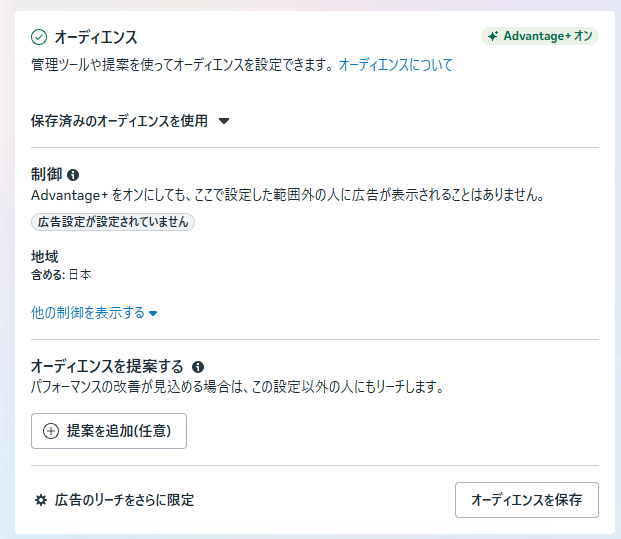
Task: Click the gear icon for 広告のリーチをさらに限定
Action: (x=41, y=500)
